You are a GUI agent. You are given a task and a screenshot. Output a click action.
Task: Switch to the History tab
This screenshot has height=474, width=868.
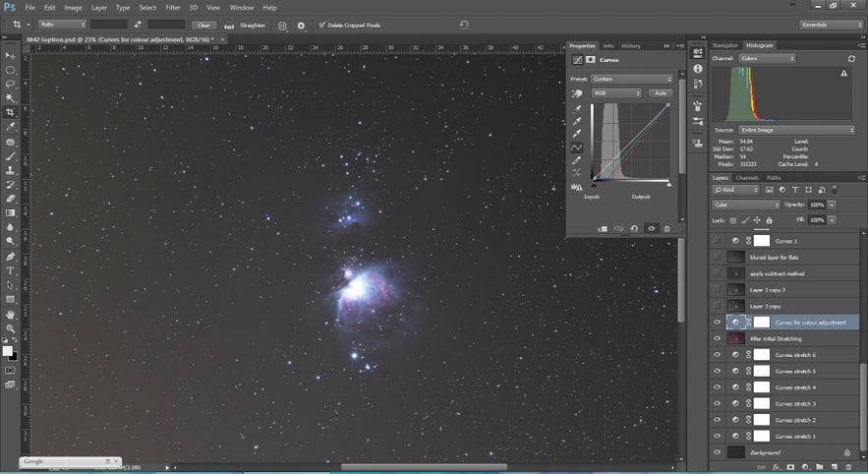tap(630, 46)
